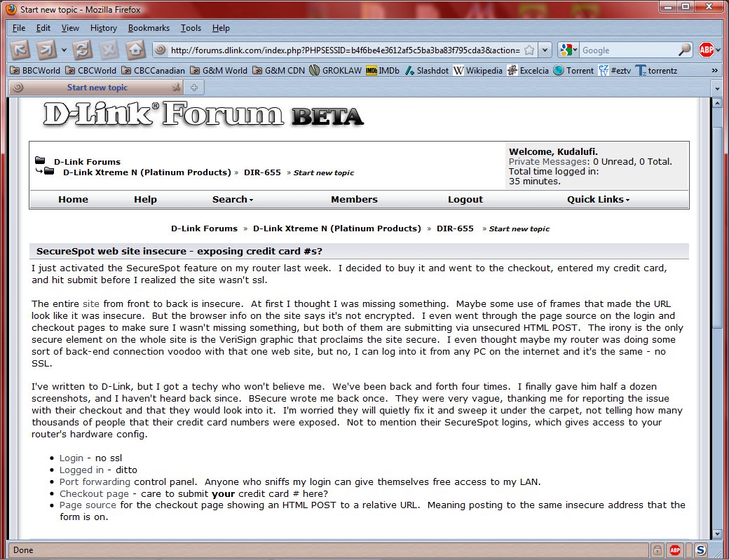Image resolution: width=729 pixels, height=560 pixels.
Task: Open a new tab with the plus button
Action: click(194, 88)
